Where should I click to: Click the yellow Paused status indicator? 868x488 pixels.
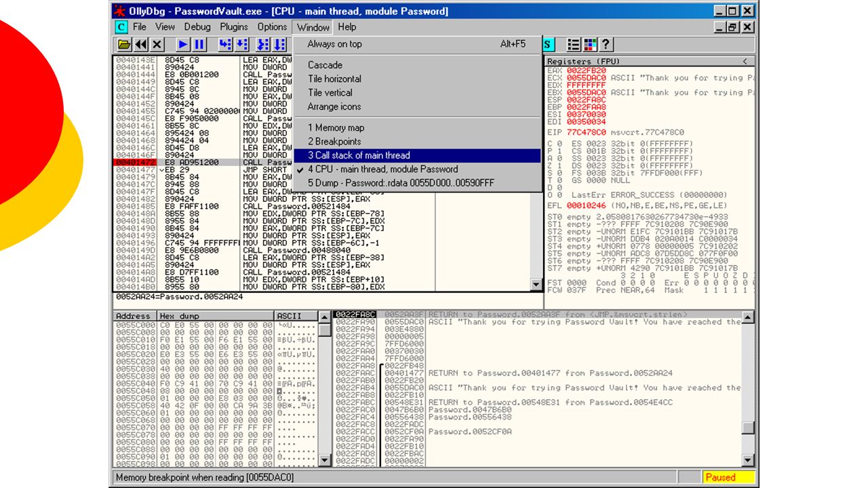pos(729,477)
